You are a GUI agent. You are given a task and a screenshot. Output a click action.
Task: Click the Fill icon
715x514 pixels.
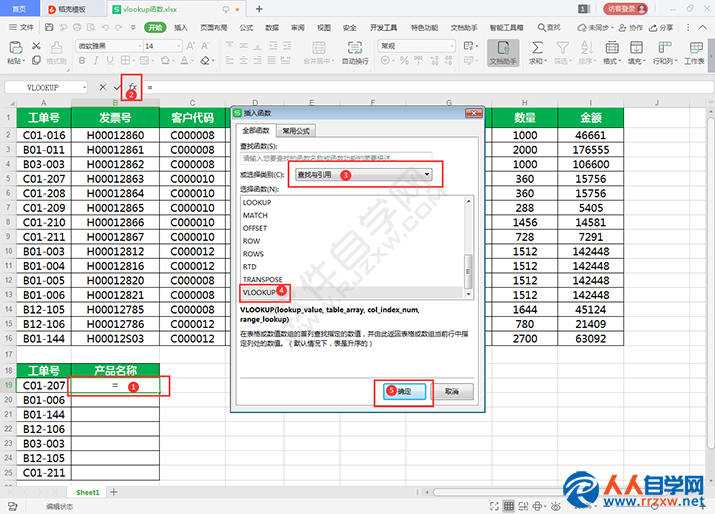point(636,48)
